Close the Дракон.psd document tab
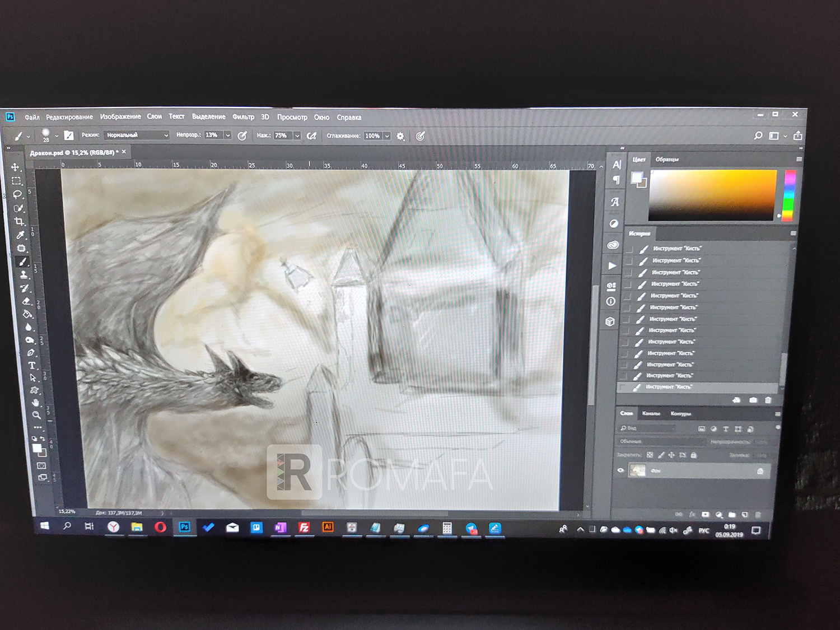The image size is (840, 630). (x=124, y=152)
